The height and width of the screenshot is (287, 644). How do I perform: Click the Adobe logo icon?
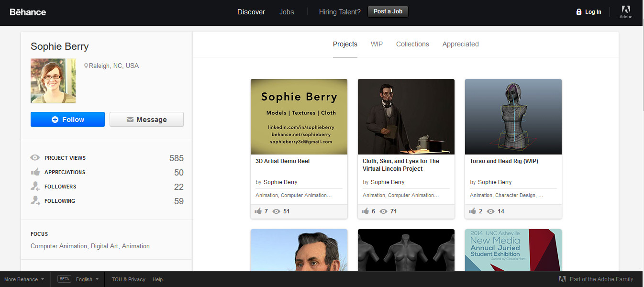625,10
